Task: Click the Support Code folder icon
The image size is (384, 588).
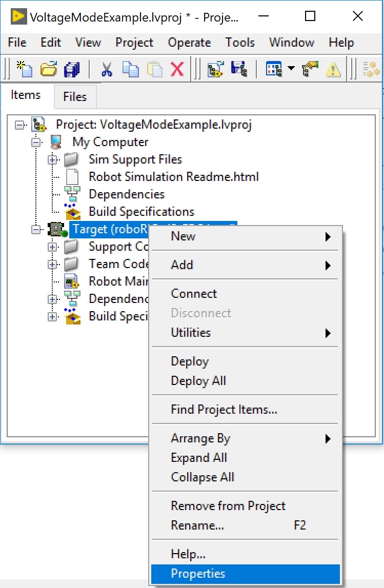Action: (x=71, y=247)
